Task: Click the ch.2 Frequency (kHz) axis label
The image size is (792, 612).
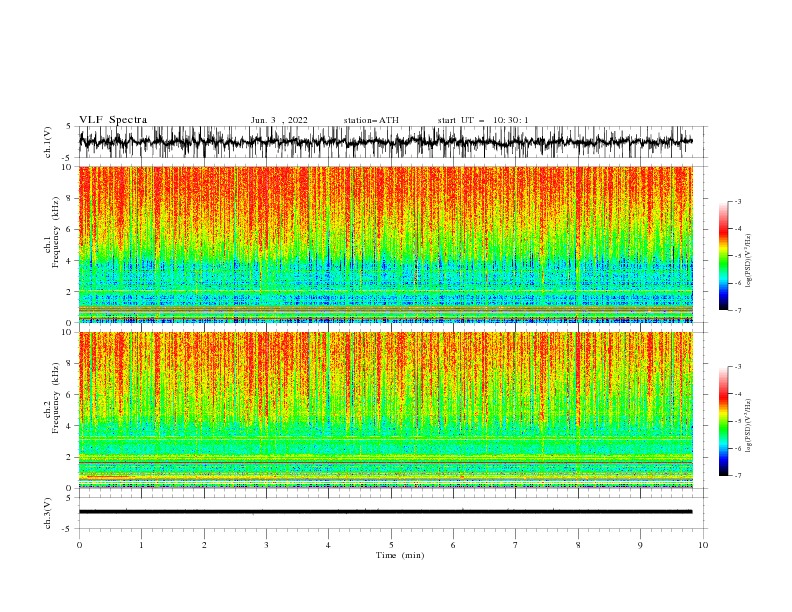Action: (x=52, y=397)
